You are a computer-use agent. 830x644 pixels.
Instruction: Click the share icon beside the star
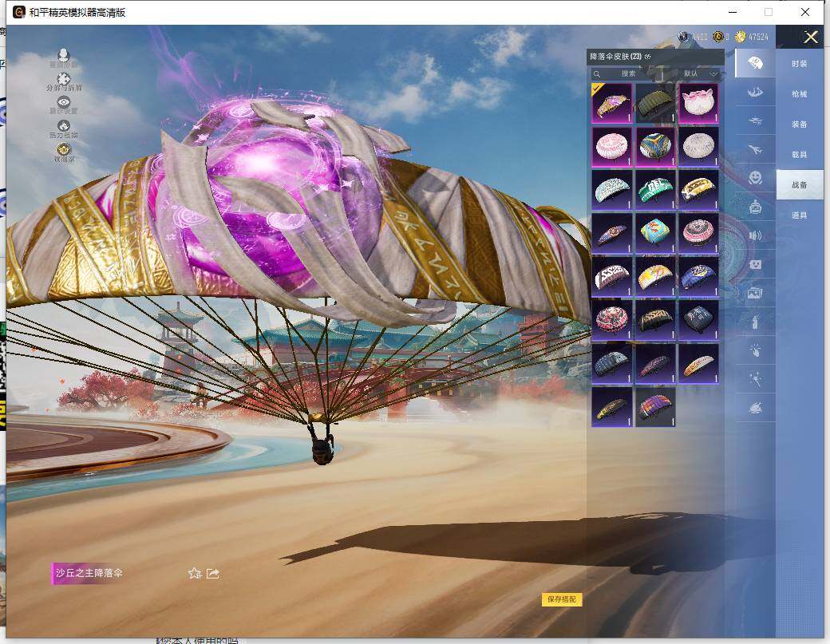(213, 573)
